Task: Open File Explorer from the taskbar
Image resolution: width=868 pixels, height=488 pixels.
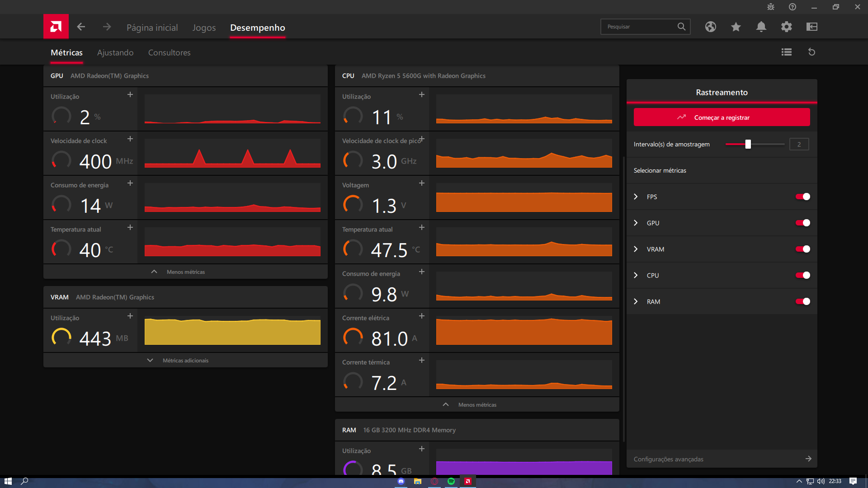Action: pos(418,481)
